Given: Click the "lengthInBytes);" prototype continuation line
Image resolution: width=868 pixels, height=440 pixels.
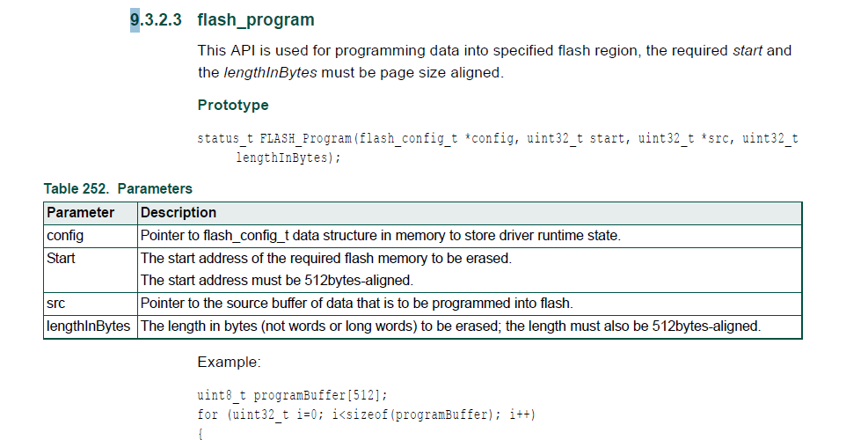Looking at the screenshot, I should point(288,158).
